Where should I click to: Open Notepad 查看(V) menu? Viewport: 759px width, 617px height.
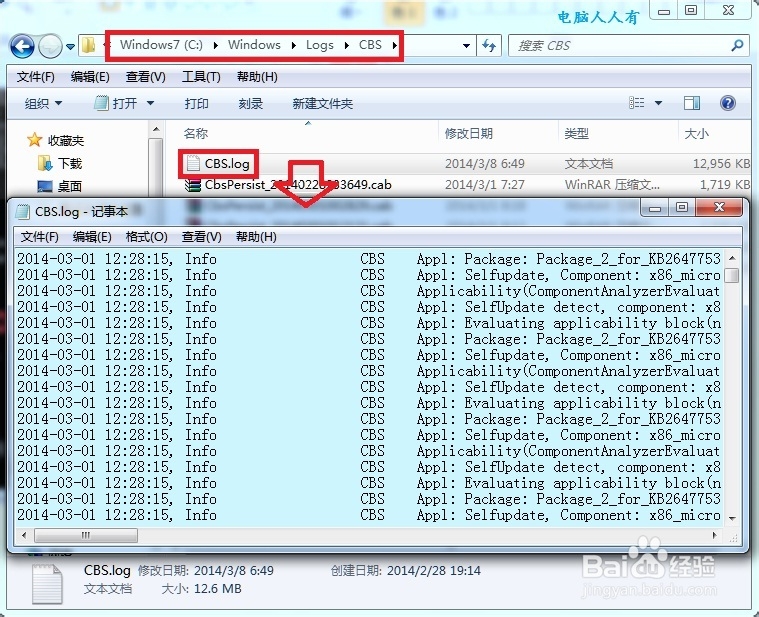tap(201, 237)
